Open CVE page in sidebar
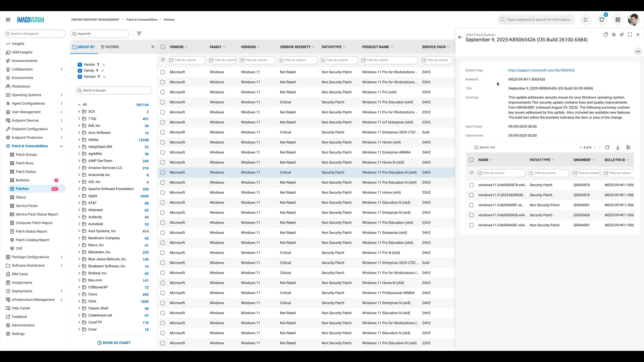This screenshot has width=644, height=362. pos(19,249)
